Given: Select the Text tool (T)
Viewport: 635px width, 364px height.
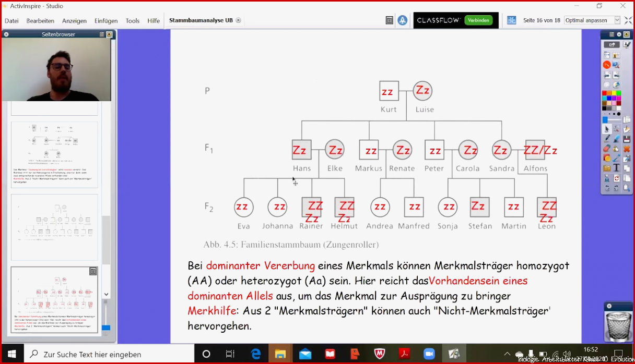Looking at the screenshot, I should (x=616, y=167).
